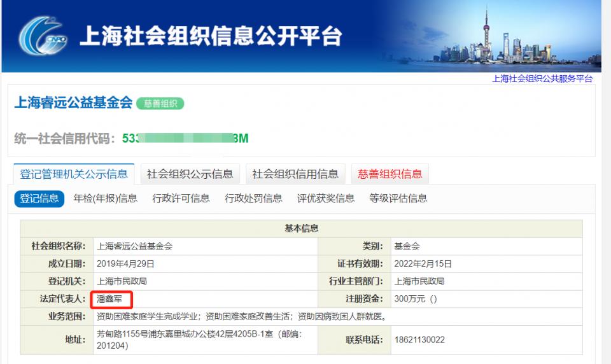Open 上海社会组织公共服务平台 link
The height and width of the screenshot is (364, 611).
pyautogui.click(x=542, y=79)
